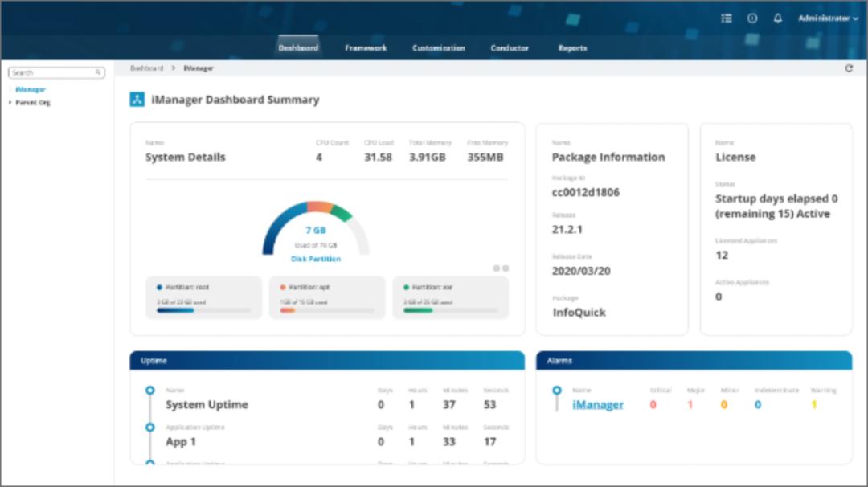Open the list view icon in header
Image resolution: width=868 pixels, height=487 pixels.
[727, 18]
